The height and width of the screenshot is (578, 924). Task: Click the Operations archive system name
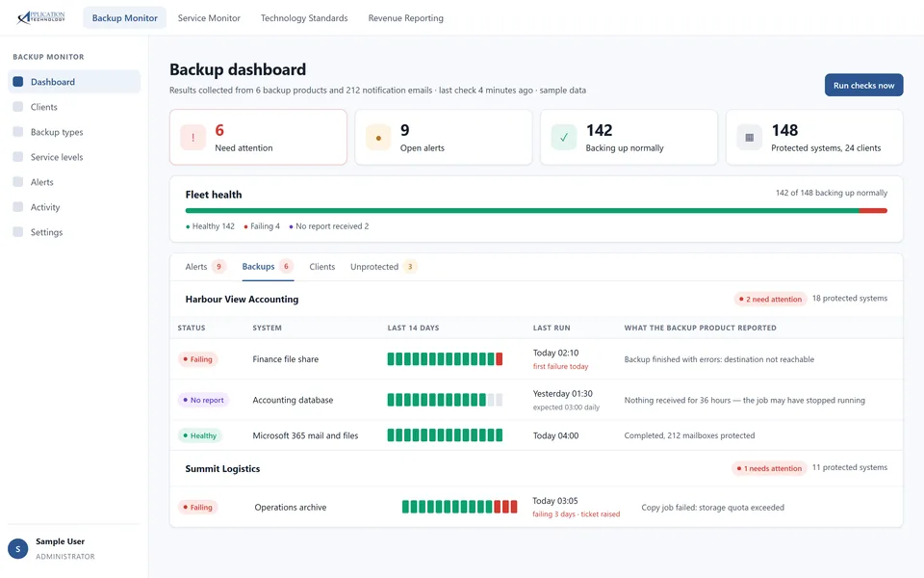click(291, 508)
